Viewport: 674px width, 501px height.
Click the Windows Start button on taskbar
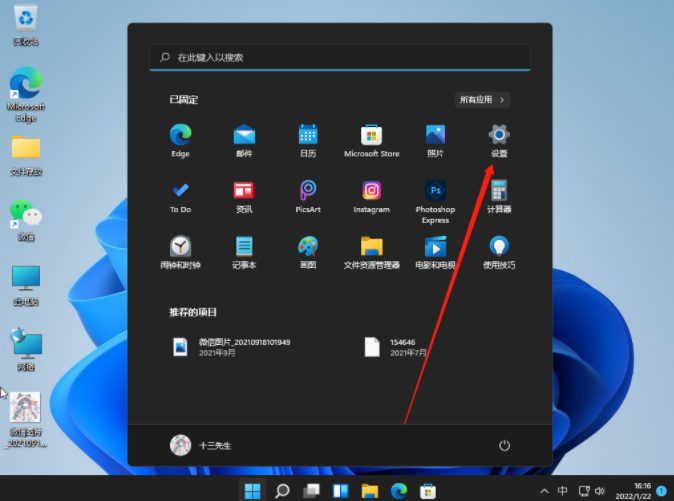point(252,490)
